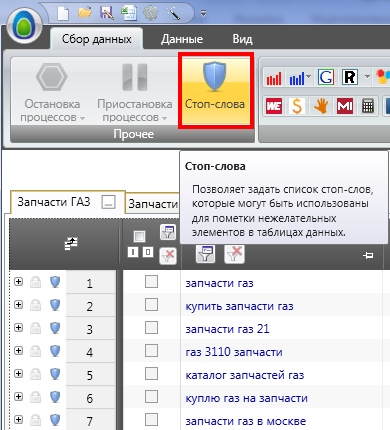Image resolution: width=390 pixels, height=430 pixels.
Task: Export data with the Excel sheet icon
Action: click(x=129, y=13)
